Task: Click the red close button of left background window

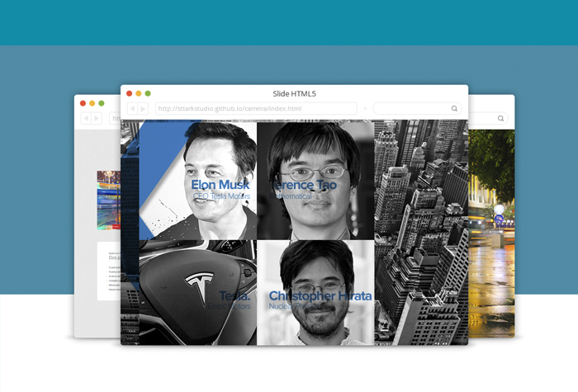Action: (83, 103)
